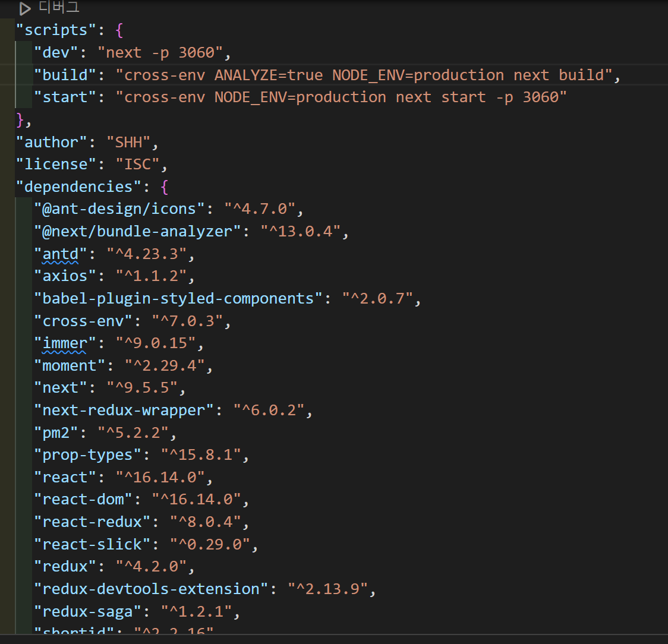Click the closing brace of scripts block
The width and height of the screenshot is (668, 644).
point(20,120)
